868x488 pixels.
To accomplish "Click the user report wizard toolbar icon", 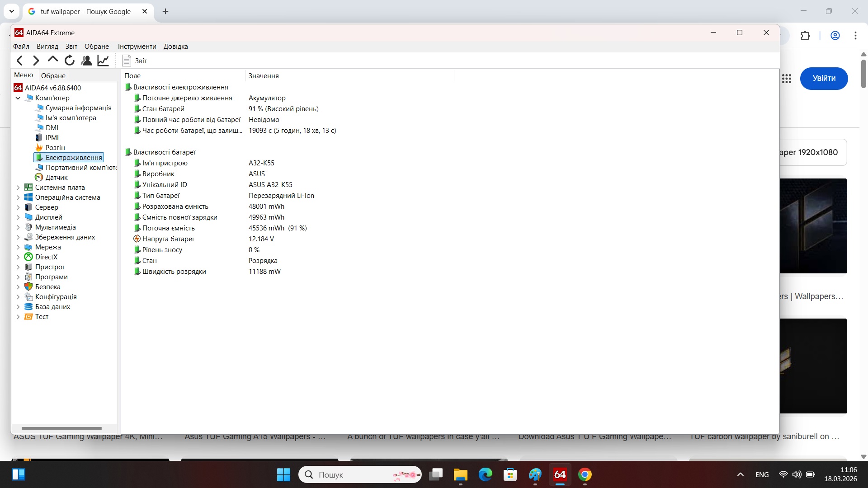I will pos(86,60).
